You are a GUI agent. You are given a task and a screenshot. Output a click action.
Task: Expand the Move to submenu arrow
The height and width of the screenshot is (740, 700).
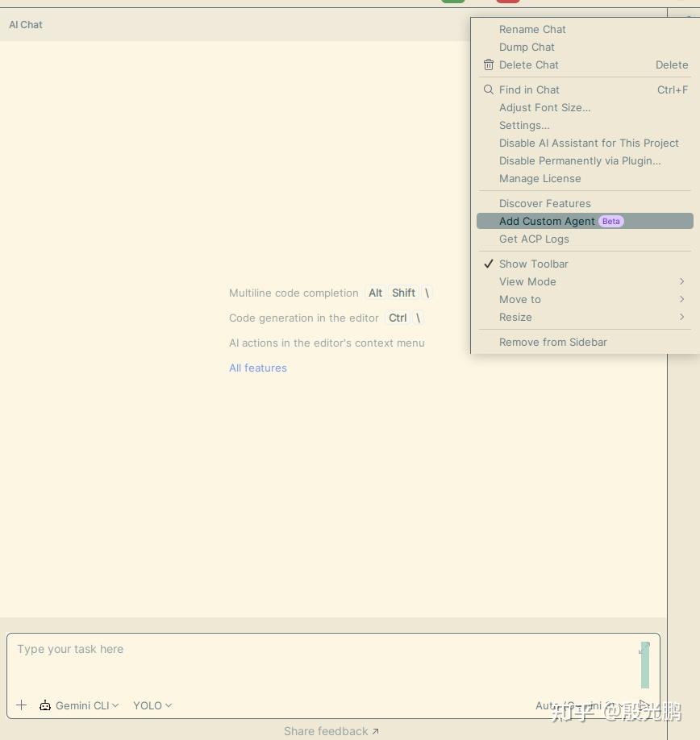pyautogui.click(x=681, y=299)
